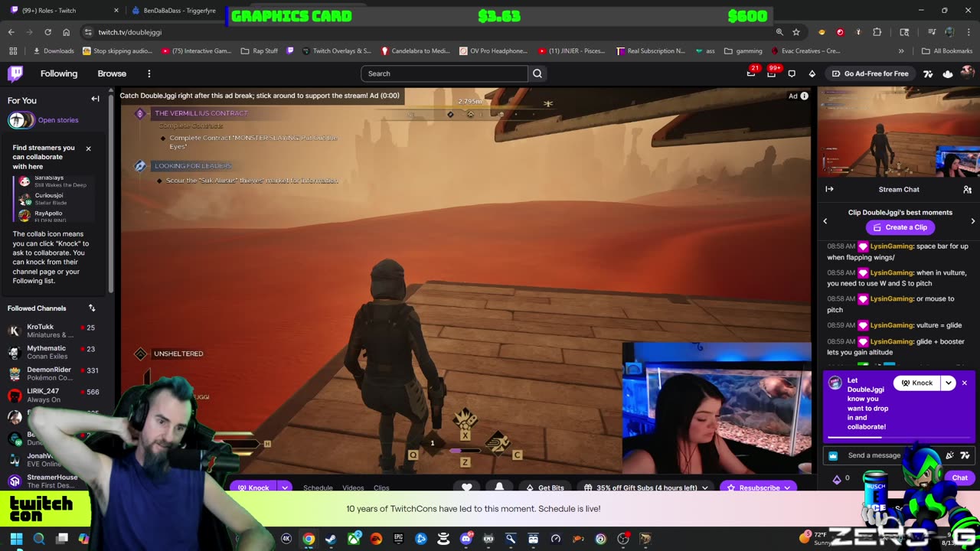Open the Chrome apps grid in bookmarks bar
This screenshot has height=551, width=980.
(13, 51)
